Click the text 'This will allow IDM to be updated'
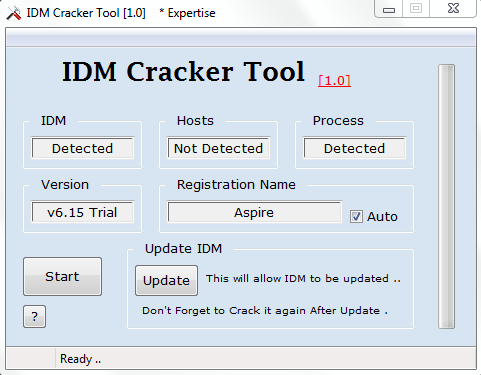This screenshot has height=375, width=481. click(x=303, y=278)
